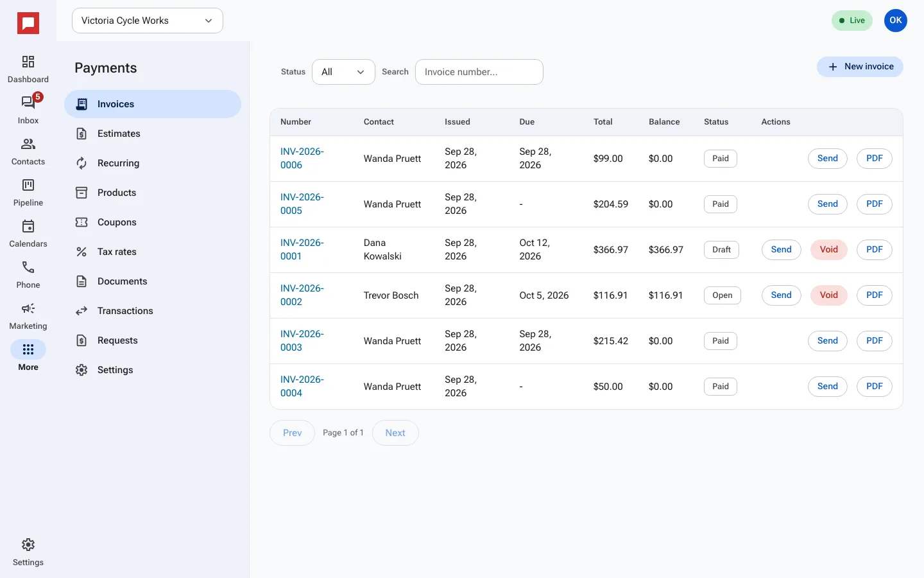Click the More apps grid icon
Screen dimensions: 924x578
tap(28, 349)
